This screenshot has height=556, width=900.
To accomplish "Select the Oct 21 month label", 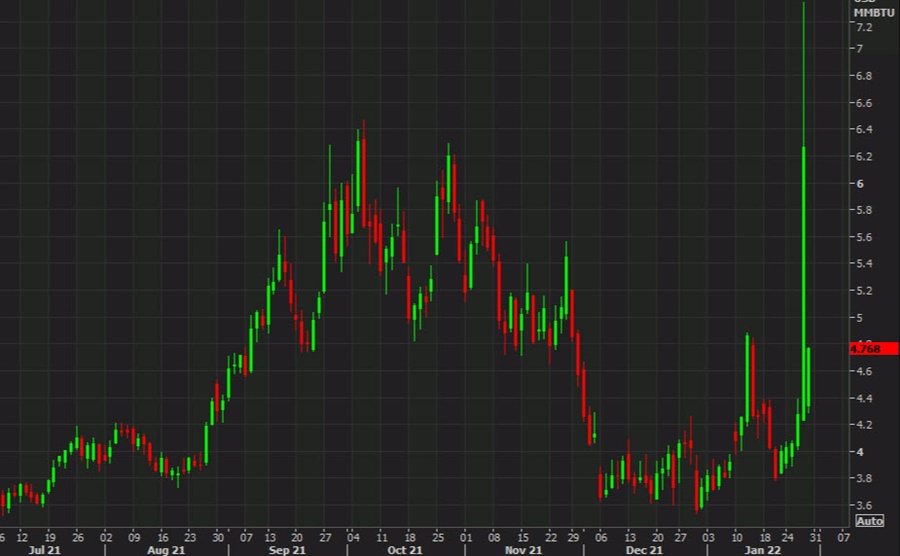I will [x=406, y=549].
